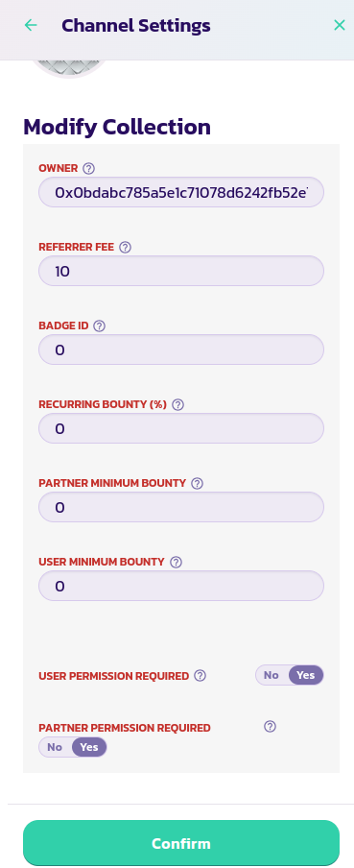Open the User Minimum Bounty help icon

click(x=176, y=562)
